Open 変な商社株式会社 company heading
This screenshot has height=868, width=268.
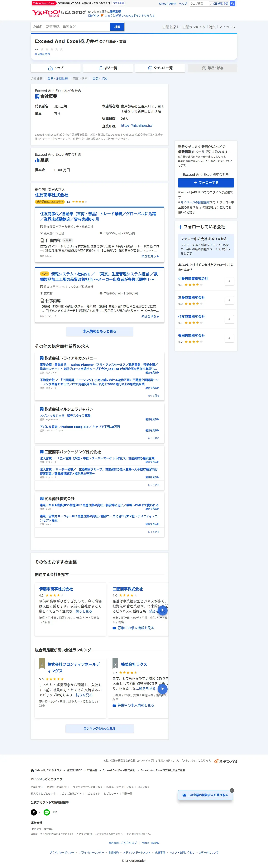[x=60, y=499]
